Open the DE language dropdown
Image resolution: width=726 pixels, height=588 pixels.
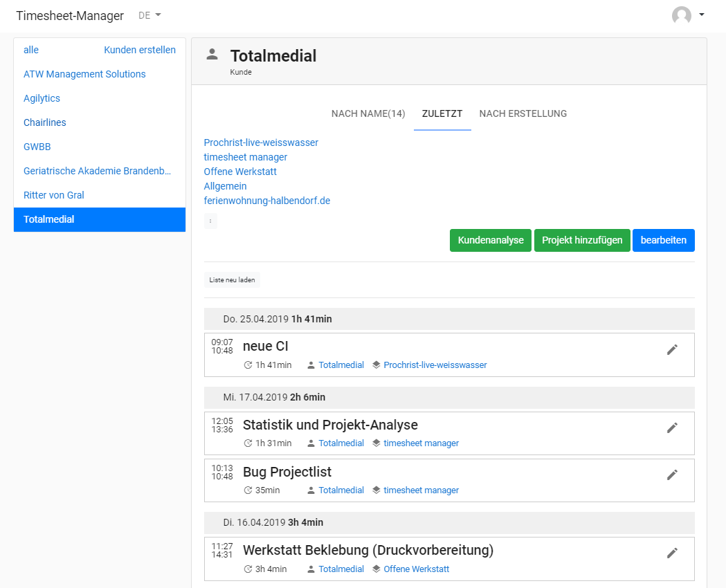pyautogui.click(x=149, y=15)
